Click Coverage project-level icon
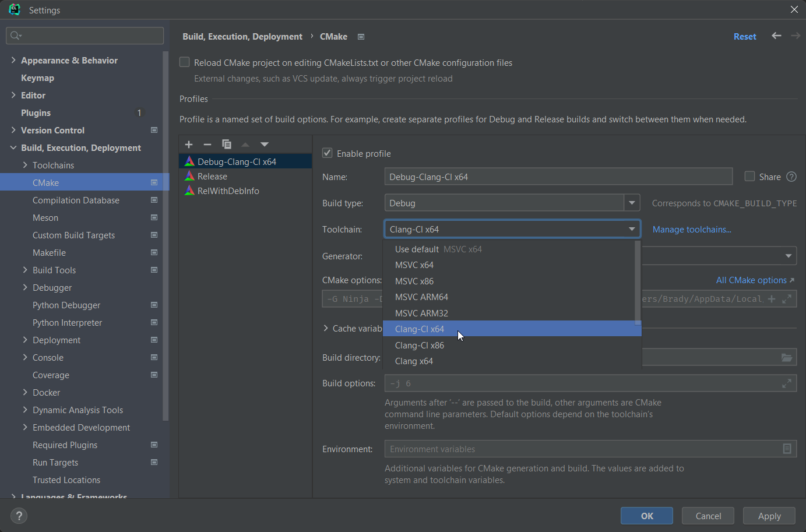806x532 pixels. point(154,375)
